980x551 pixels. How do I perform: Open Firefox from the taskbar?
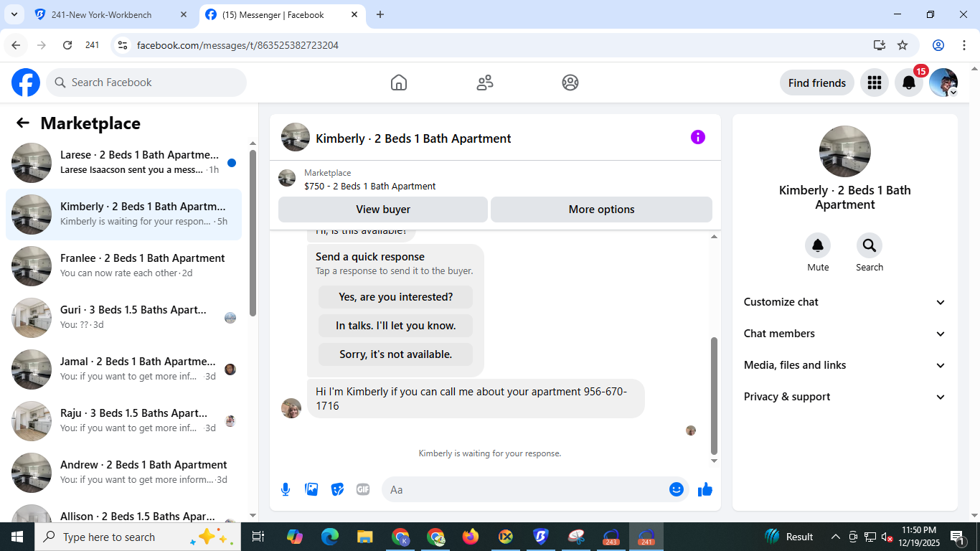click(x=471, y=537)
